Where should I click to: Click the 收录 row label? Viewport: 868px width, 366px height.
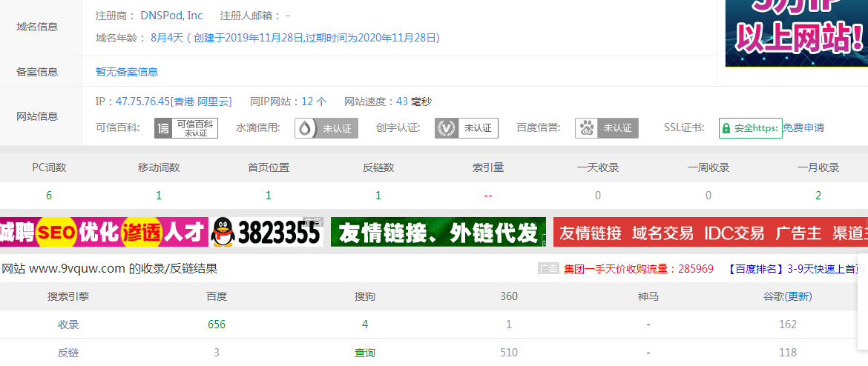coord(68,325)
